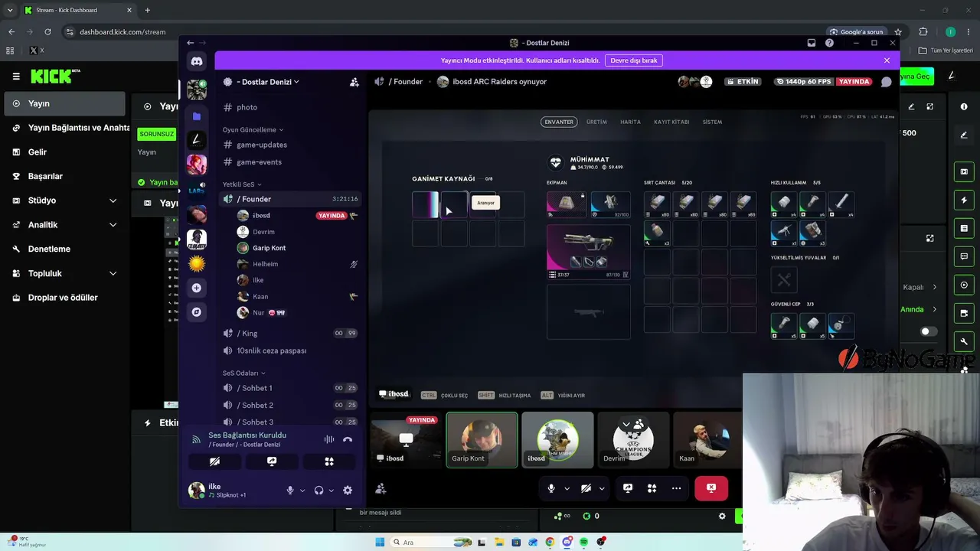Select the Stream - Kick Dashboard browser tab
Image resolution: width=980 pixels, height=551 pixels.
77,10
